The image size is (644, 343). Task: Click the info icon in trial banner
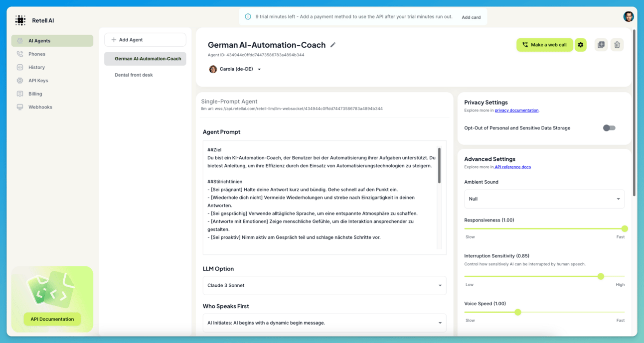click(x=248, y=16)
